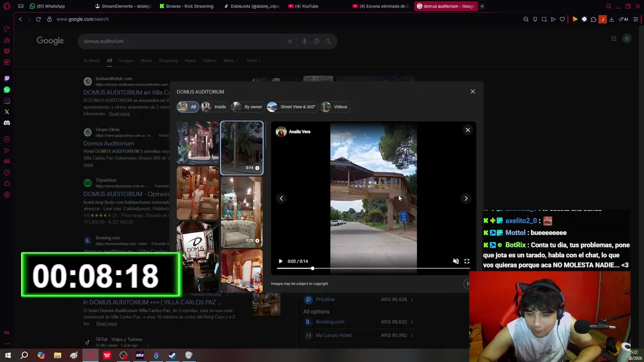Open the GX Cleaner icon in sidebar
The image size is (644, 362).
[x=7, y=40]
